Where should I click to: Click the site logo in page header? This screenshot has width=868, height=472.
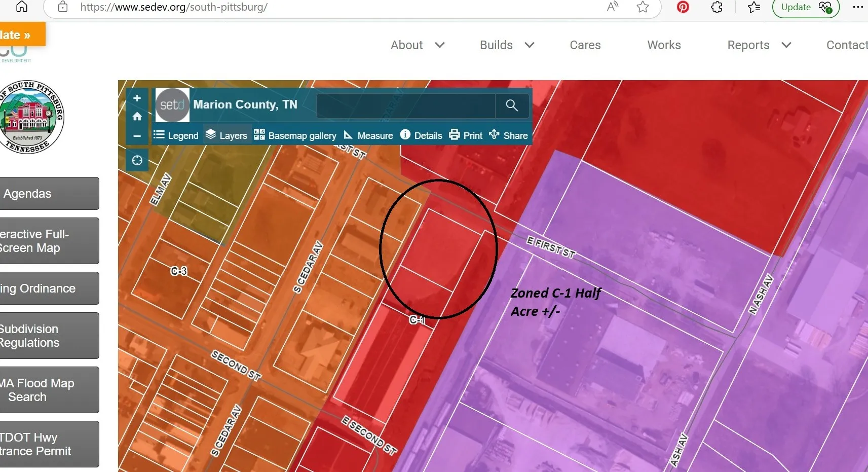click(x=16, y=54)
